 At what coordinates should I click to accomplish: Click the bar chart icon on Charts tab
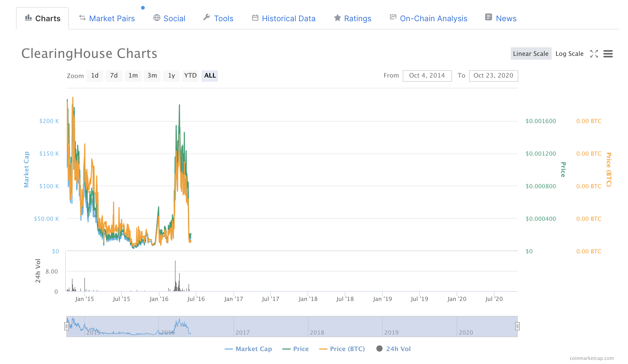28,18
